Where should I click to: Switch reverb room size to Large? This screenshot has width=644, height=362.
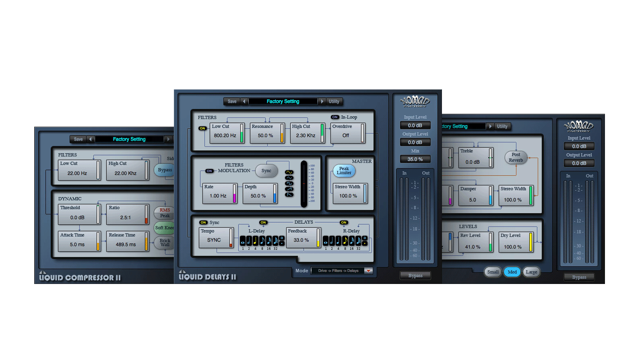click(531, 272)
